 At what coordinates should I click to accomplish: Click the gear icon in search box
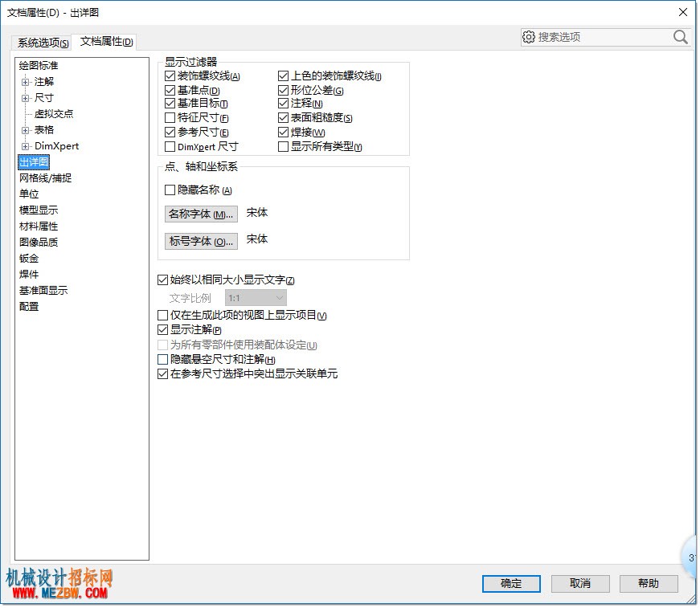point(530,37)
